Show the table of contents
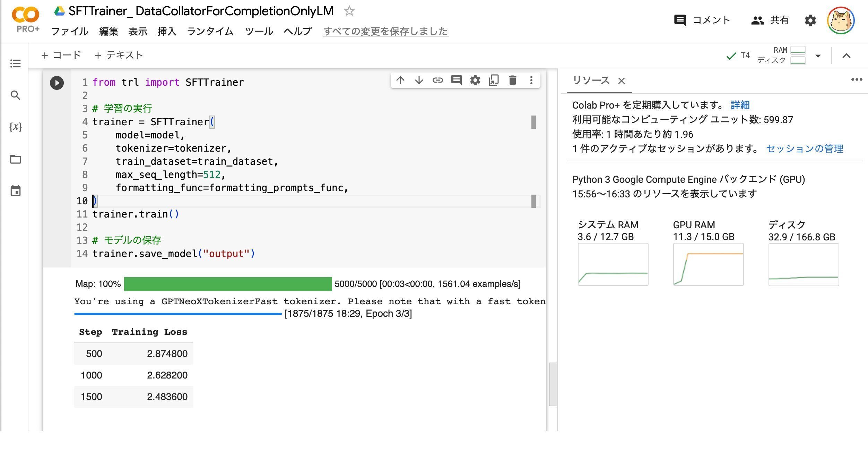Image resolution: width=868 pixels, height=451 pixels. (15, 64)
